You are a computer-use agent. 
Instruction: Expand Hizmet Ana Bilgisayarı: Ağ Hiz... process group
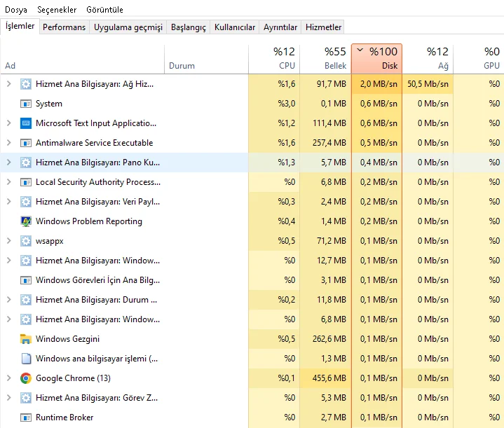click(9, 84)
